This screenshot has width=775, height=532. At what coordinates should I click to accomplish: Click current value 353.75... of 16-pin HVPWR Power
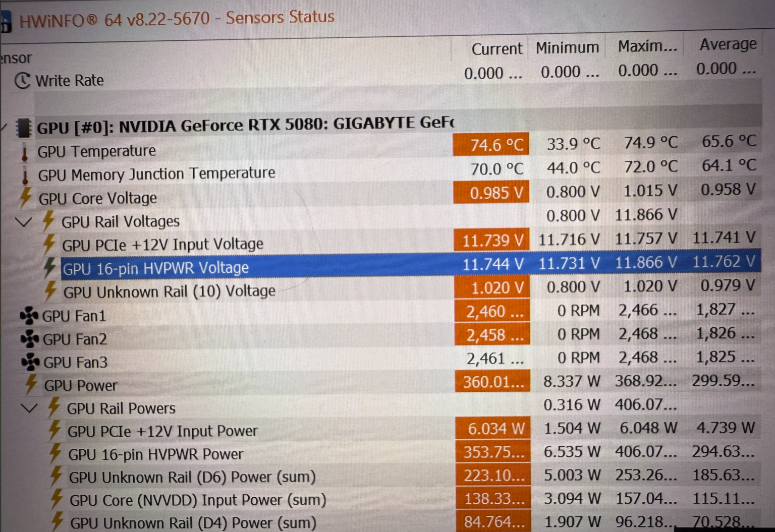pyautogui.click(x=493, y=451)
